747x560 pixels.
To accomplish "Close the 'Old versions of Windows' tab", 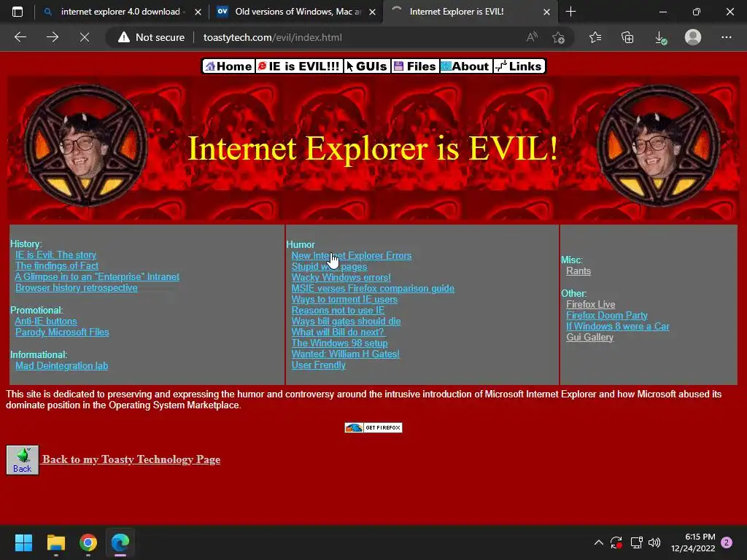I will [373, 12].
